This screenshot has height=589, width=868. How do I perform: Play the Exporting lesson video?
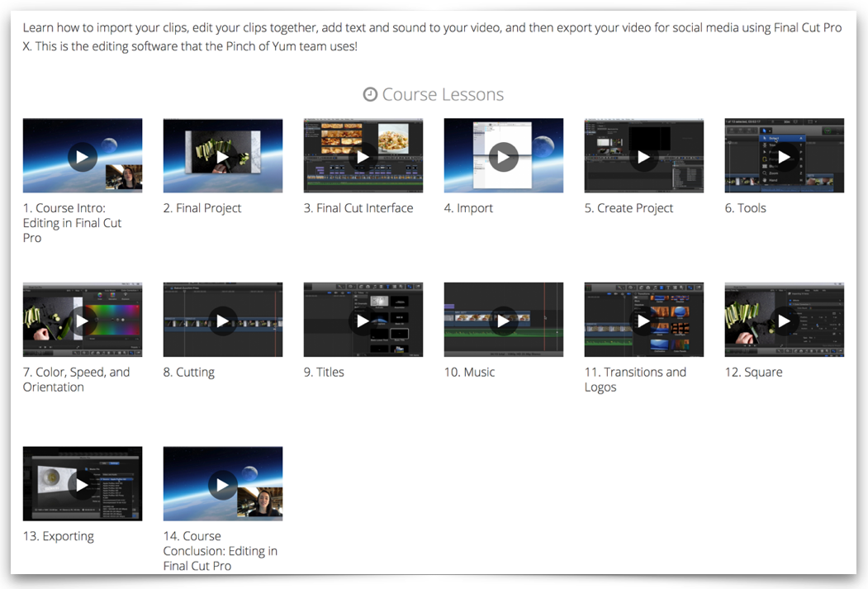point(83,484)
